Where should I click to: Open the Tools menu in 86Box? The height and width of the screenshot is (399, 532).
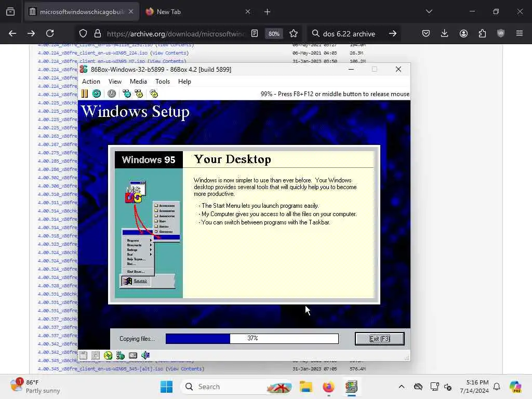pos(163,82)
